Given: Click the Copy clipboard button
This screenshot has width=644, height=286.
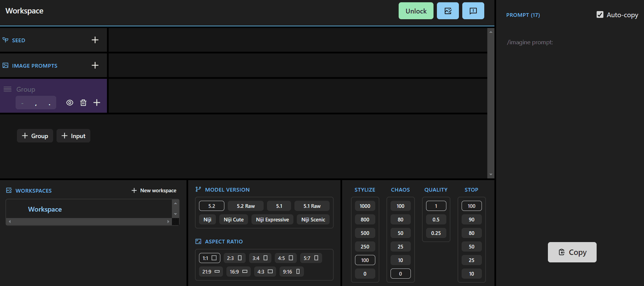Looking at the screenshot, I should click(572, 252).
